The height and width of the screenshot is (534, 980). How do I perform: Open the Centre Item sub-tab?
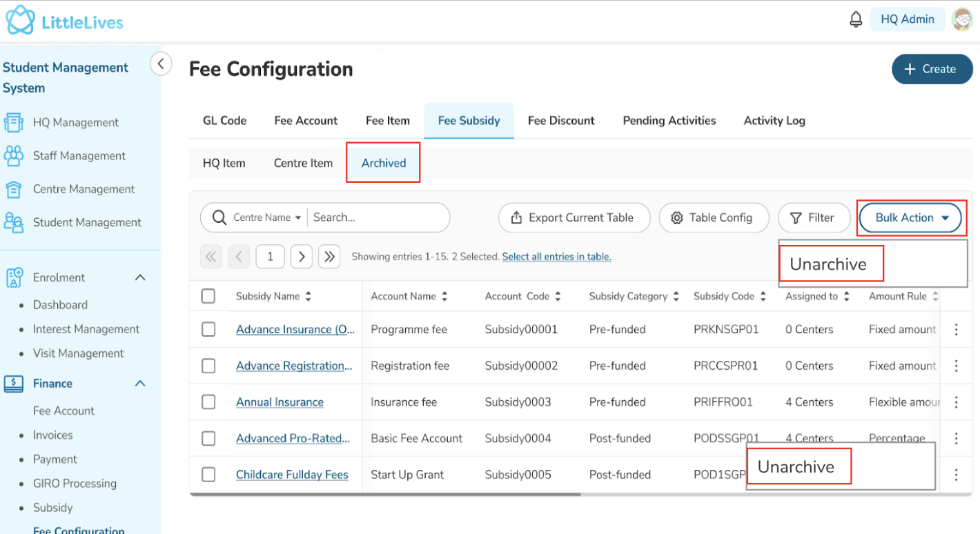coord(303,164)
